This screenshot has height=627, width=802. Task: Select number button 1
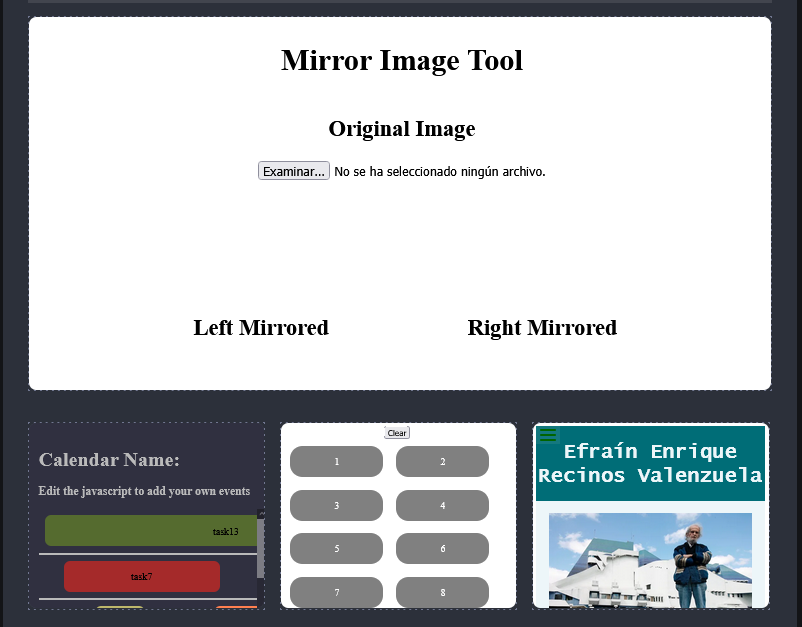pyautogui.click(x=336, y=461)
